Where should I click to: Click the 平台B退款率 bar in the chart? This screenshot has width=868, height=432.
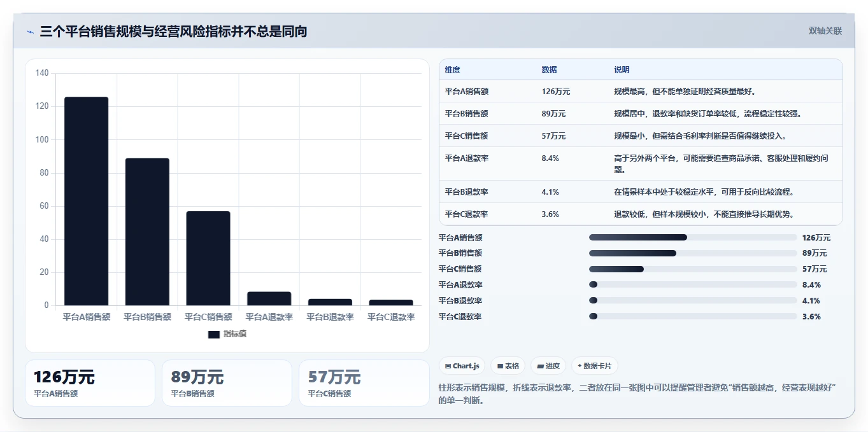click(330, 302)
